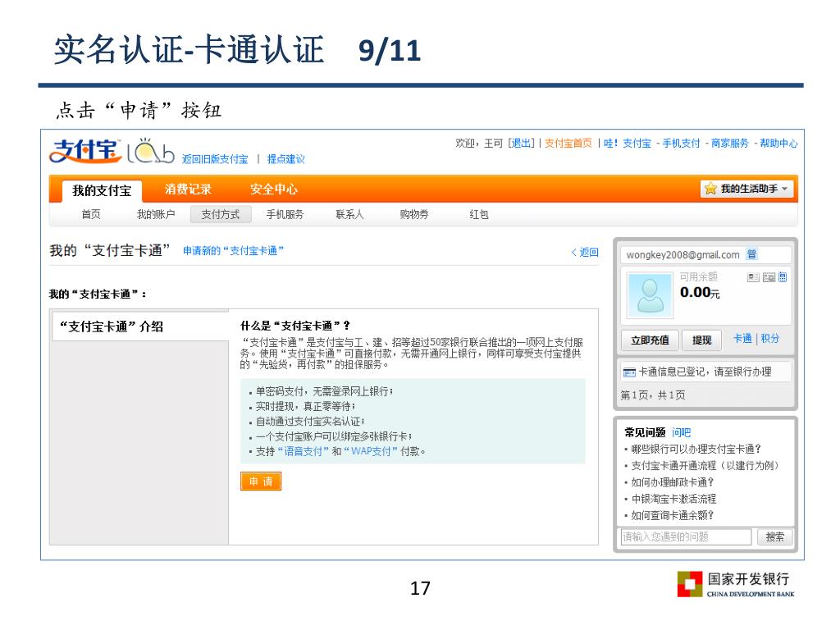This screenshot has height=630, width=840.
Task: Click the 返回旧版支付宝 link
Action: 215,159
